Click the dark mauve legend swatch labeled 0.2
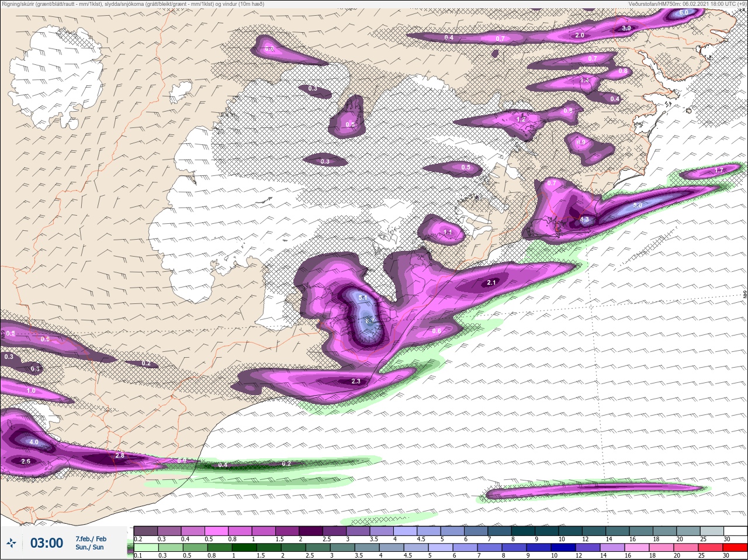This screenshot has height=560, width=748. (x=146, y=531)
